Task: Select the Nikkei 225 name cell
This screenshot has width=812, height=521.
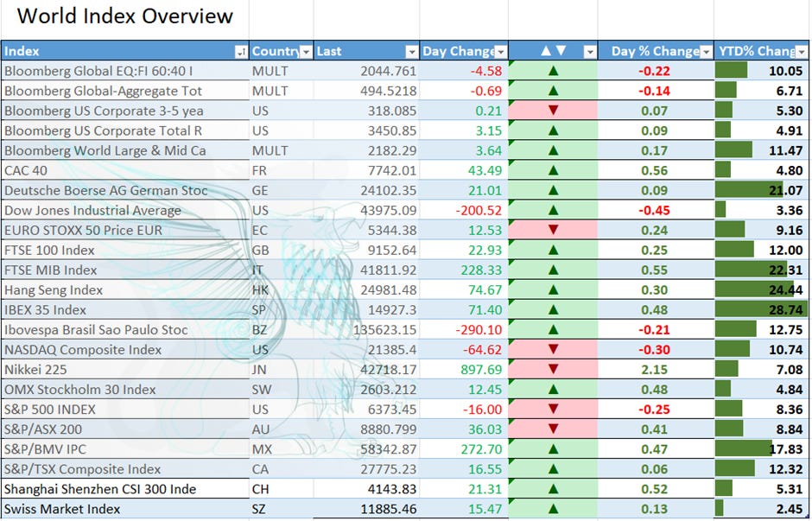Action: point(124,369)
